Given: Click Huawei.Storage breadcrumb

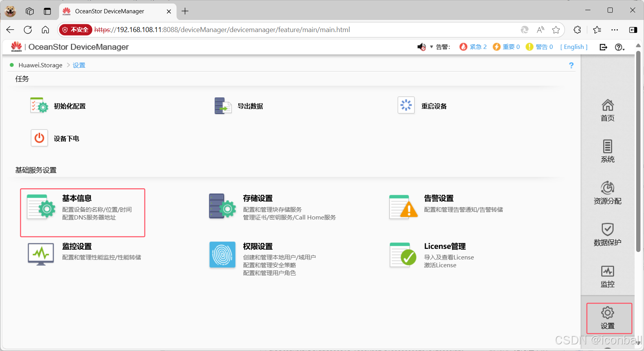Looking at the screenshot, I should tap(40, 65).
